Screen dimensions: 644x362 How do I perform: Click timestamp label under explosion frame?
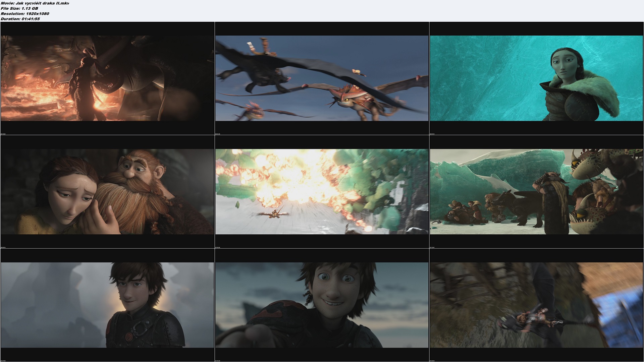(218, 247)
